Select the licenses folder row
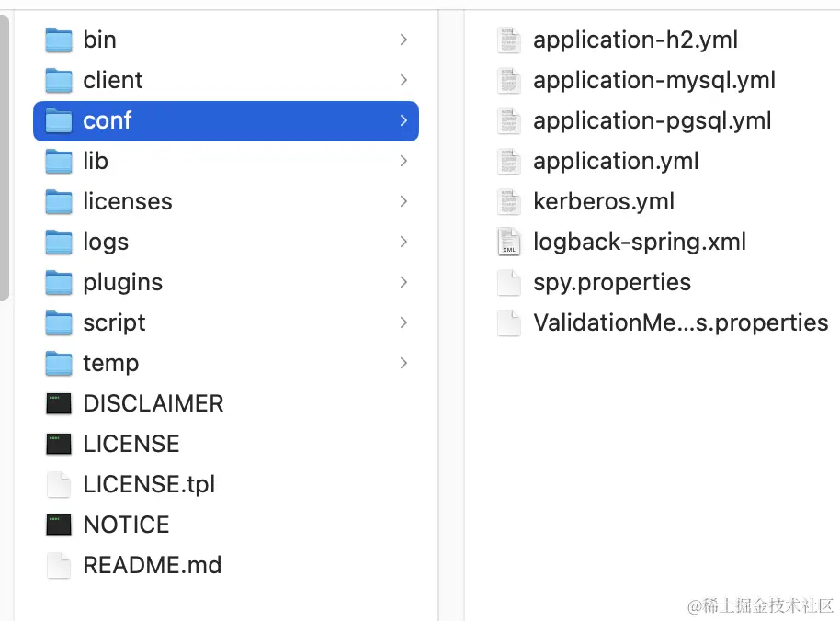Screen dimensions: 840x621 (226, 202)
